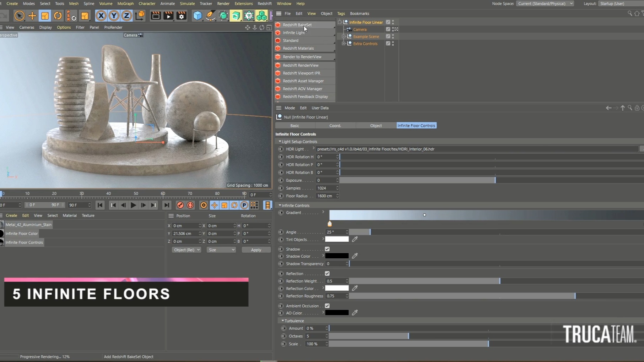The image size is (644, 362).
Task: Open Edit Render Settings clapperboard icon
Action: click(x=181, y=16)
